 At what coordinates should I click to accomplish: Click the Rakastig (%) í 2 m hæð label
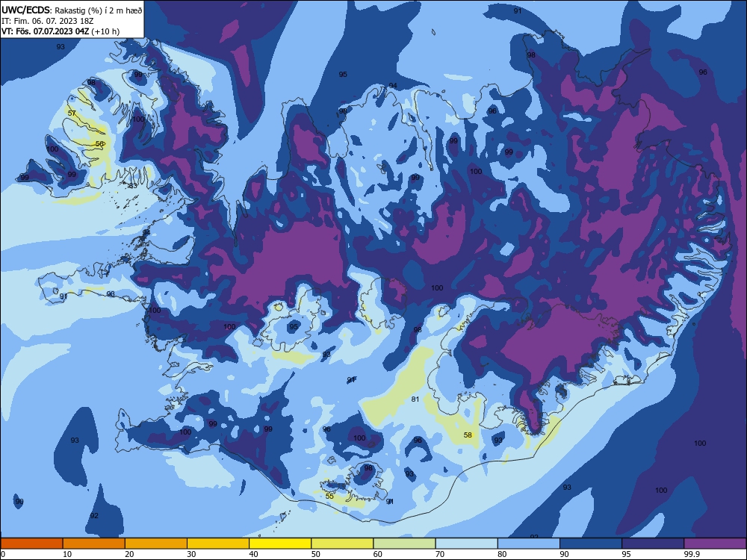point(99,10)
